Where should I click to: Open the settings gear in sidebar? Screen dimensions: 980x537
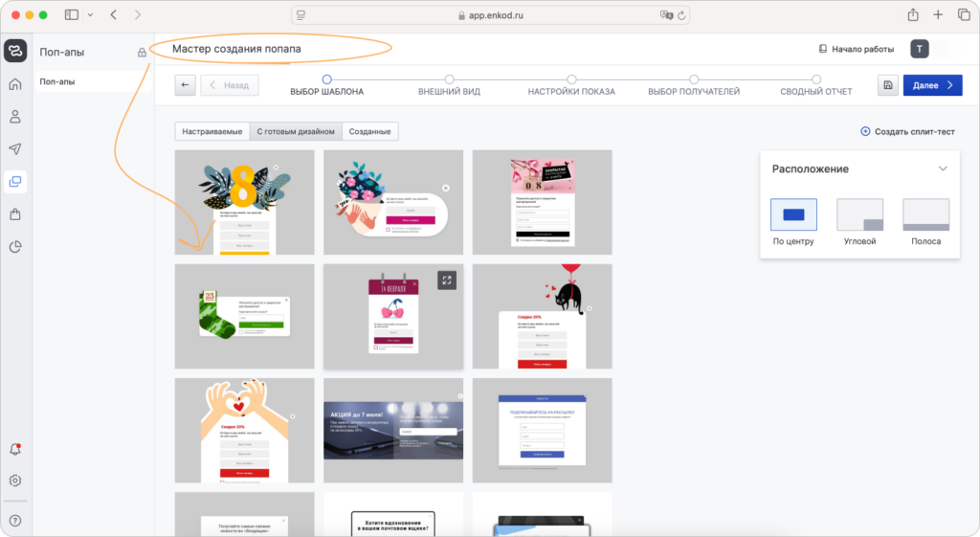pos(15,481)
